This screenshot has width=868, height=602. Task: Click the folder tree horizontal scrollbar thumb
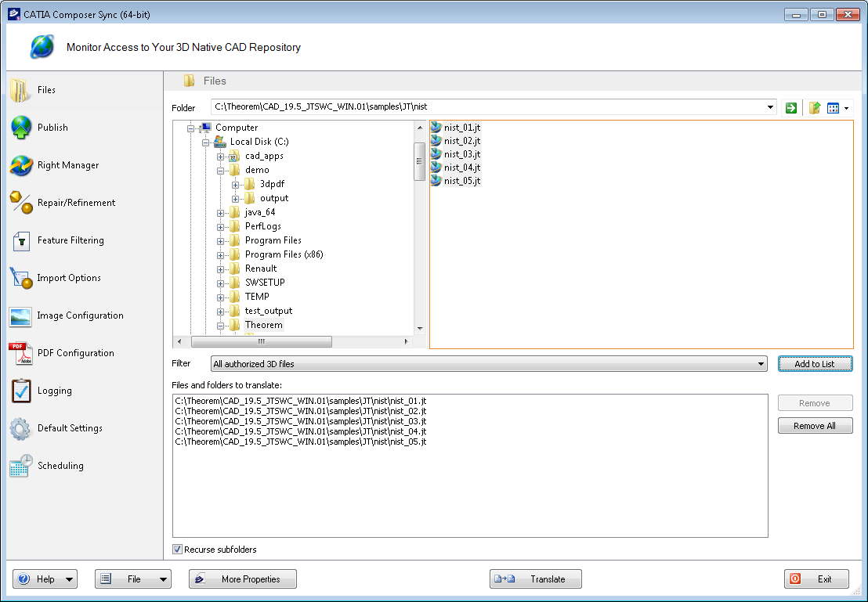tap(262, 341)
